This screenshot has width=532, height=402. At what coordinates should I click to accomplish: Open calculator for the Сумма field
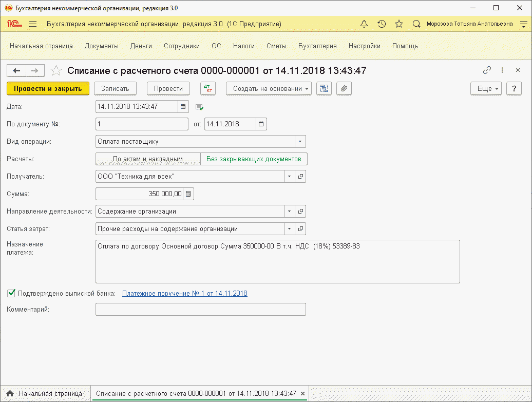click(x=188, y=194)
